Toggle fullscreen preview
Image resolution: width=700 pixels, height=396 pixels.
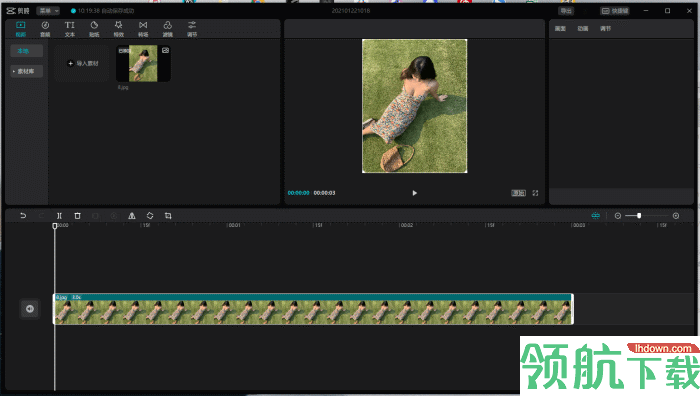point(535,193)
